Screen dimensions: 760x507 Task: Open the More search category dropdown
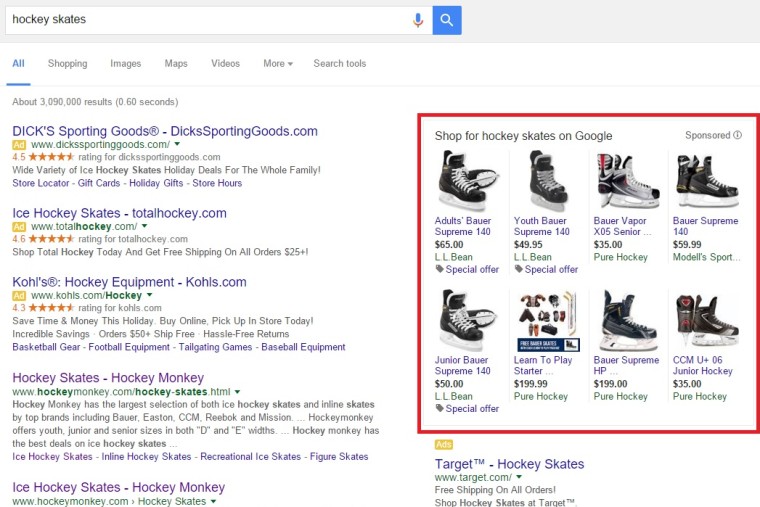[278, 63]
